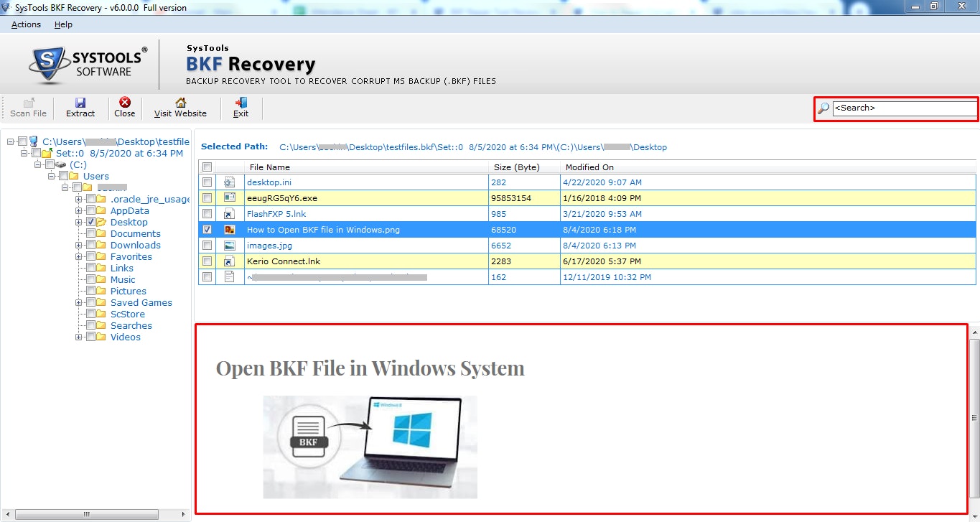Click the 1/16/2018 4:09 PM date cell
Screen dimensions: 980x522
click(x=768, y=198)
